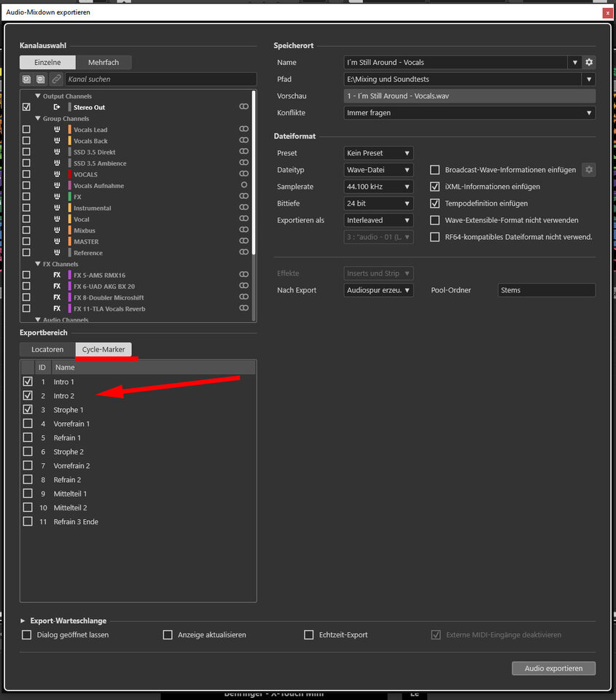This screenshot has height=700, width=616.
Task: Click Stereo Out output bus icon
Action: [x=57, y=107]
